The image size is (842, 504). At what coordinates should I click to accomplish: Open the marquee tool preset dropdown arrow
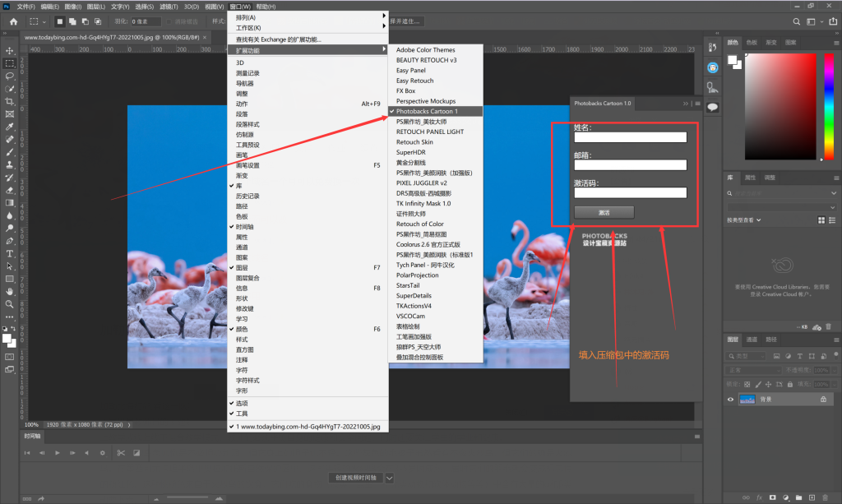(44, 22)
